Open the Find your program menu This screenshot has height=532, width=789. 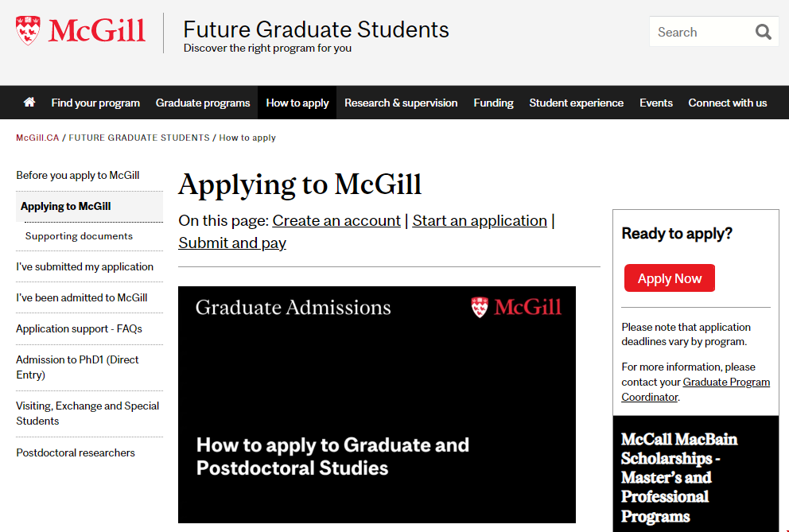click(95, 103)
